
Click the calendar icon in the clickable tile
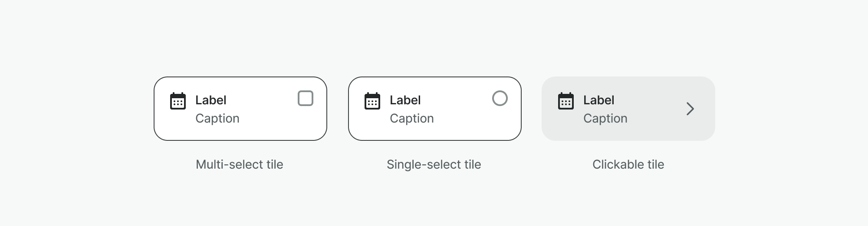(x=566, y=101)
